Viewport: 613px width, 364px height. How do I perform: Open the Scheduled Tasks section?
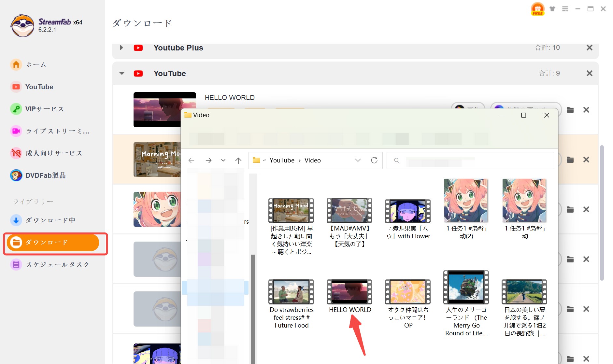pos(50,264)
